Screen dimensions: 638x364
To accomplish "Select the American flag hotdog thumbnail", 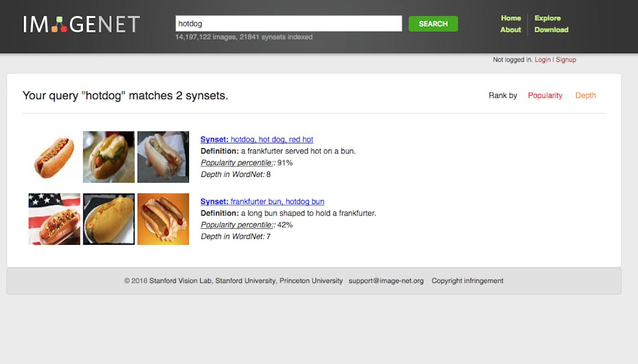I will 54,219.
